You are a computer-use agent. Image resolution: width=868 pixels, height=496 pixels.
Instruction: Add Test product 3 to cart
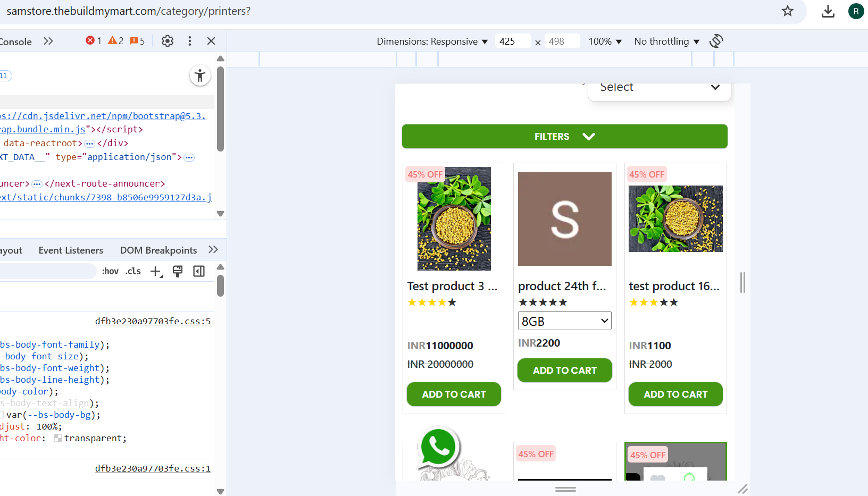[454, 394]
